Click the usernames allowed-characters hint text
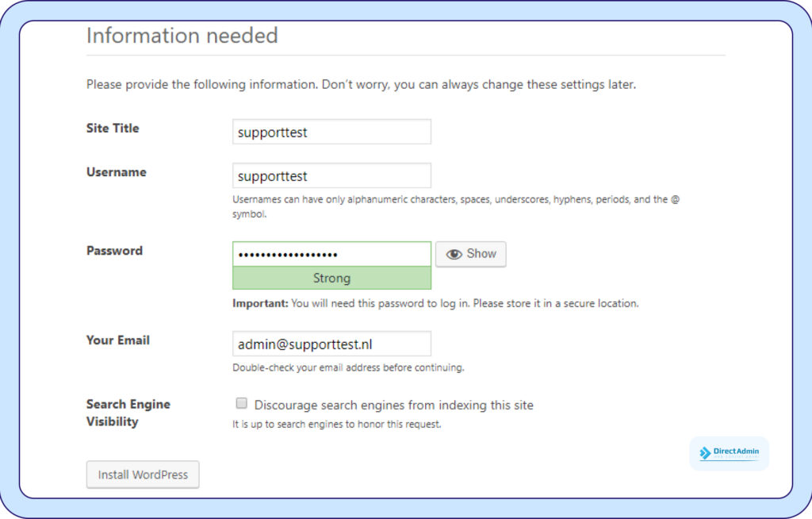The image size is (812, 519). [456, 206]
